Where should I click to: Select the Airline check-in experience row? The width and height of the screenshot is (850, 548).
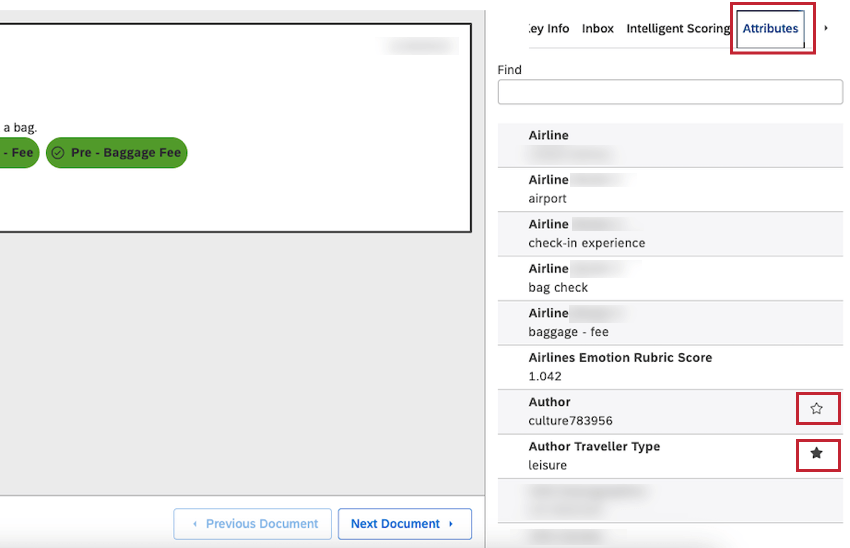tap(670, 234)
